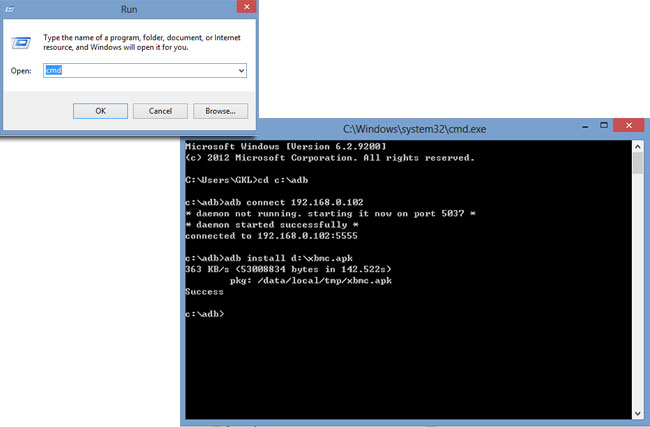Viewport: 650px width, 427px height.
Task: Close the Run dialog with the red X
Action: click(247, 6)
